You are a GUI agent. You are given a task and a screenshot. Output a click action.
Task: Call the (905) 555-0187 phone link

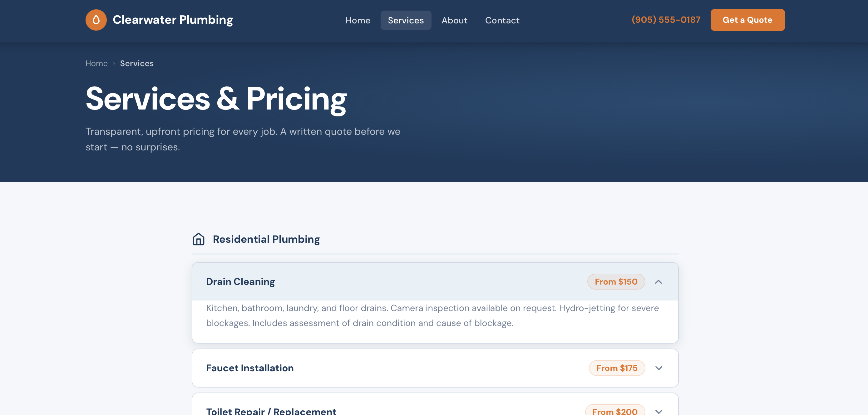click(x=666, y=20)
